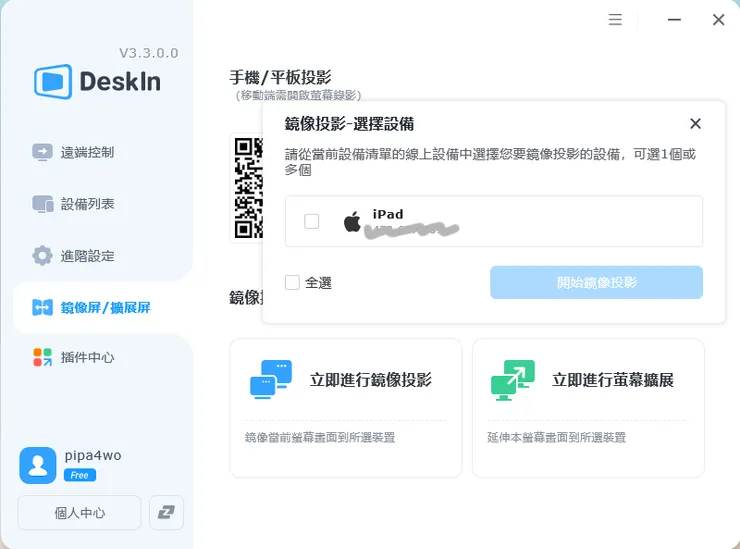Click the green screen extend monitors icon
The image size is (740, 549).
click(513, 380)
